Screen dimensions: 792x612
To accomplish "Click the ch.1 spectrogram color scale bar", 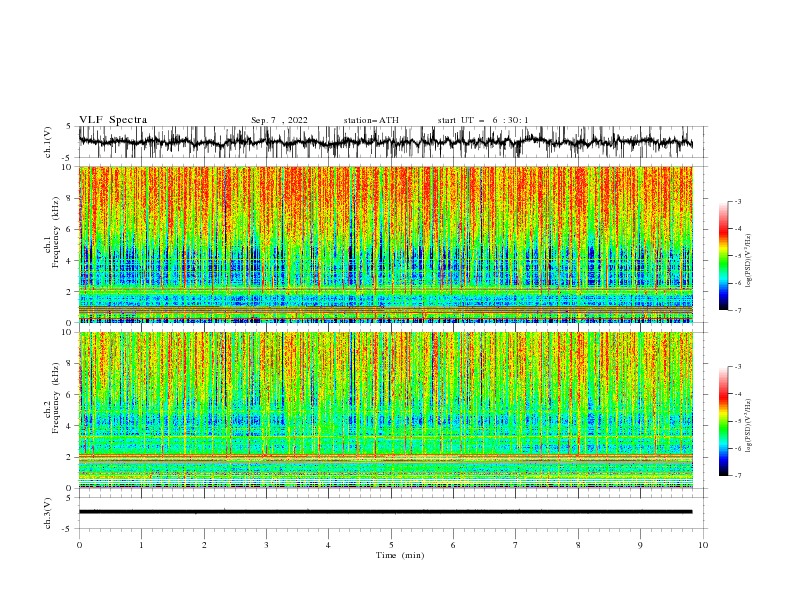I will [x=724, y=256].
